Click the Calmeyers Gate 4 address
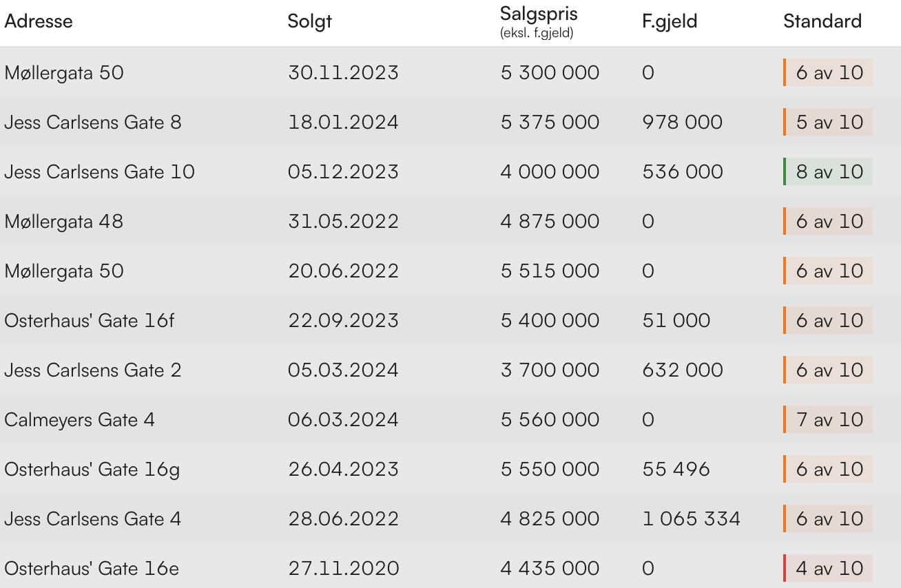901x588 pixels. tap(80, 420)
